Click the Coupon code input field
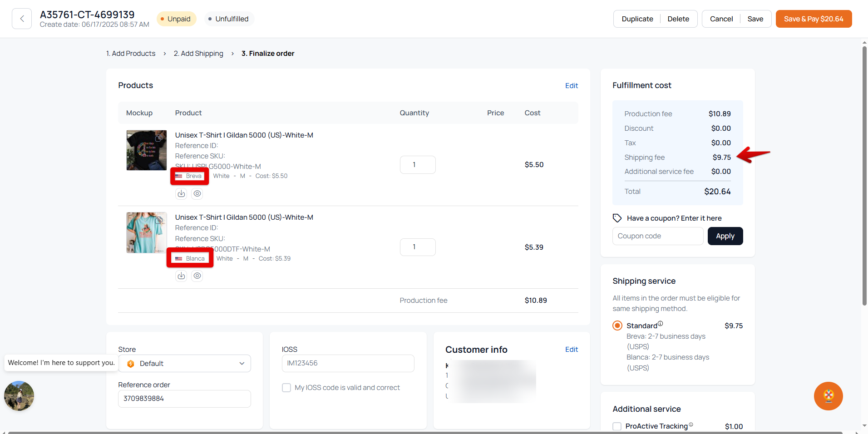This screenshot has height=434, width=868. coord(657,236)
